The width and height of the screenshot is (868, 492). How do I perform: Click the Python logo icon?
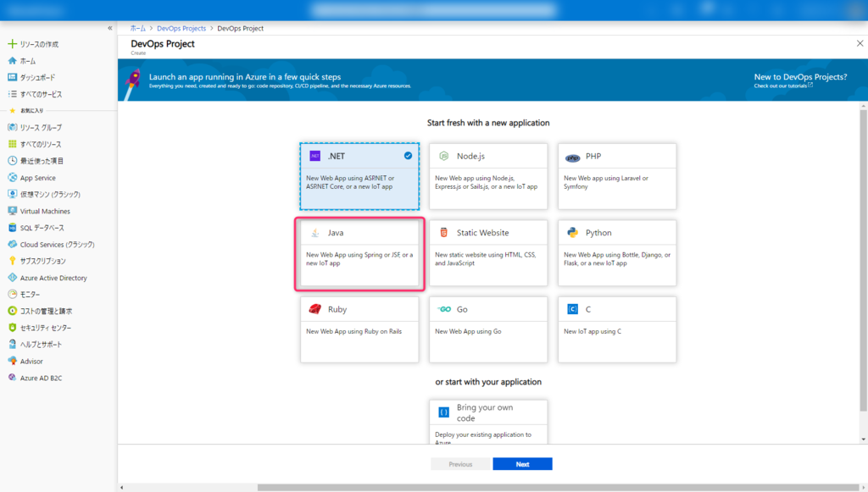point(572,233)
